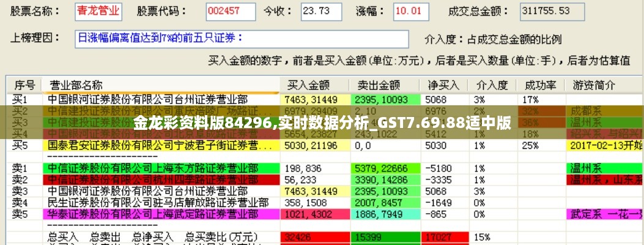
Task: Click net buy value -3335
Action: (x=439, y=179)
